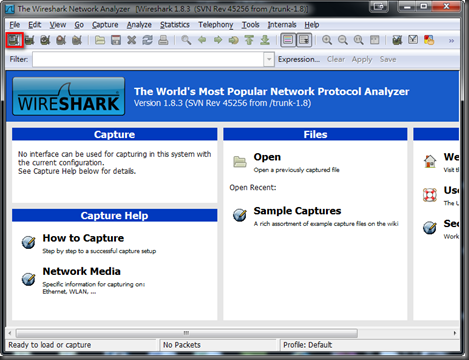Click the Profile: Default status entry
The height and width of the screenshot is (360, 469).
307,345
